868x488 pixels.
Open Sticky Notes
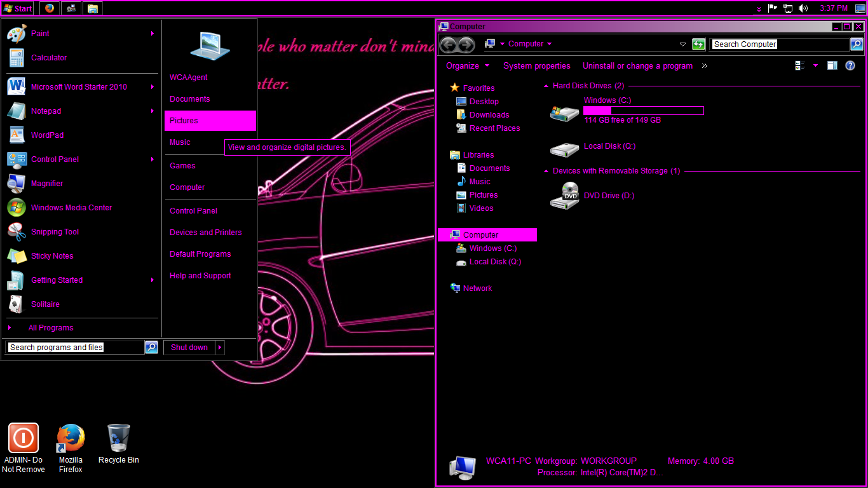[80, 256]
